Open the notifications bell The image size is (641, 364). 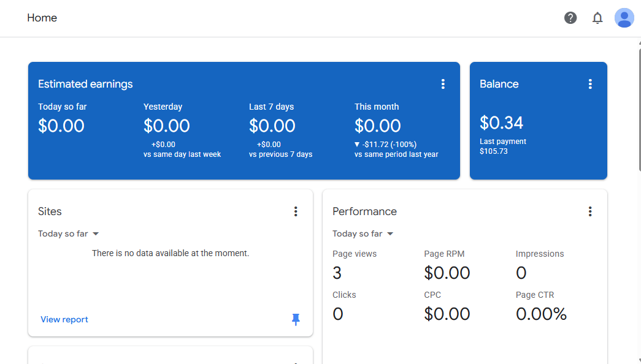597,18
